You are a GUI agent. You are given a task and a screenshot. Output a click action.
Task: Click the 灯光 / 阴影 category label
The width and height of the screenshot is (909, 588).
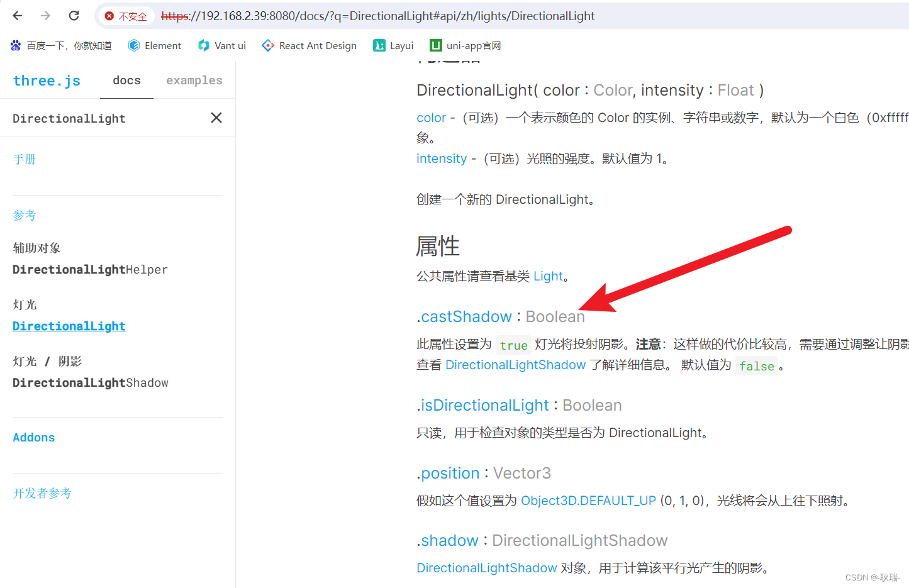click(47, 361)
